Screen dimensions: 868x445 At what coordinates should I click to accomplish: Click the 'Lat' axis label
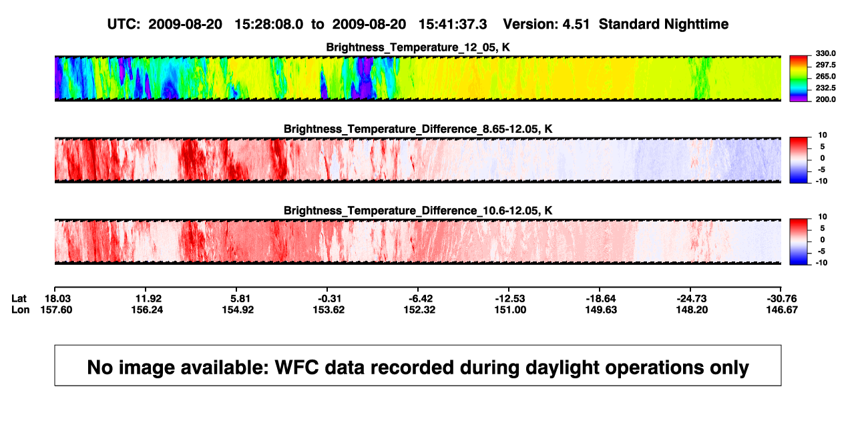pyautogui.click(x=20, y=298)
